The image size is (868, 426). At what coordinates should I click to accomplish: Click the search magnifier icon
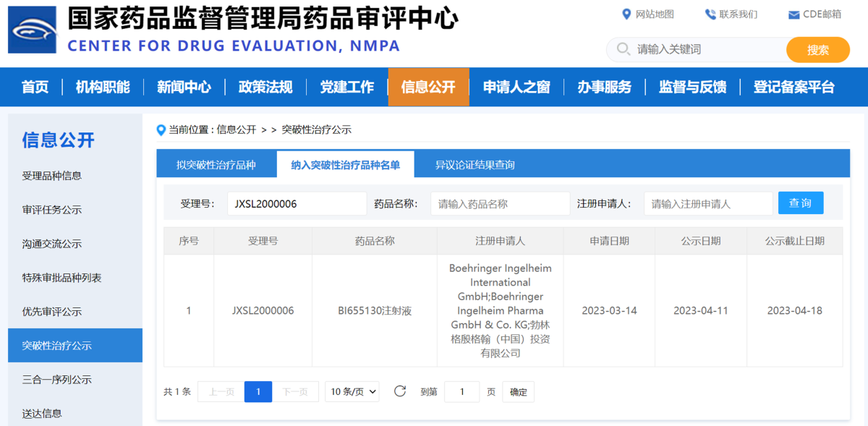point(623,50)
